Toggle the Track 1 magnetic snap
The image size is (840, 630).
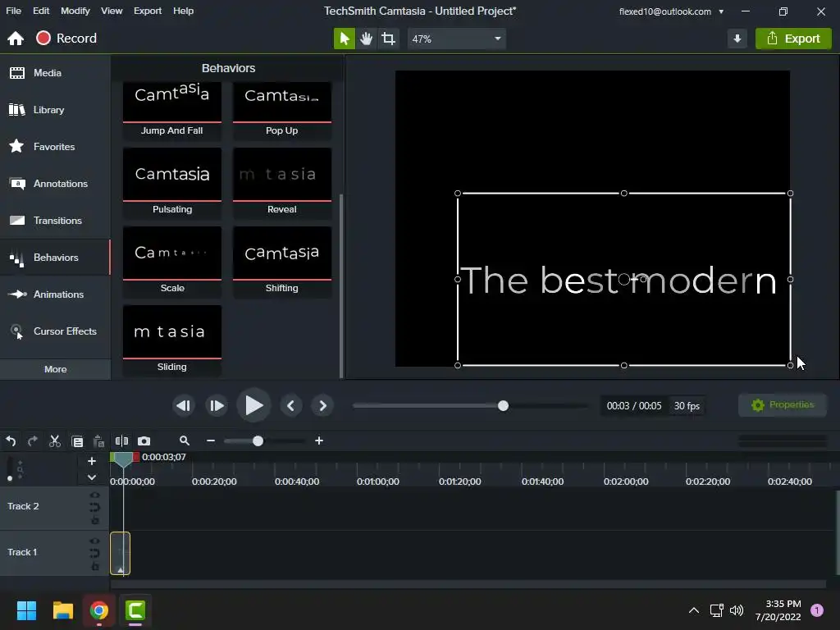(x=95, y=554)
